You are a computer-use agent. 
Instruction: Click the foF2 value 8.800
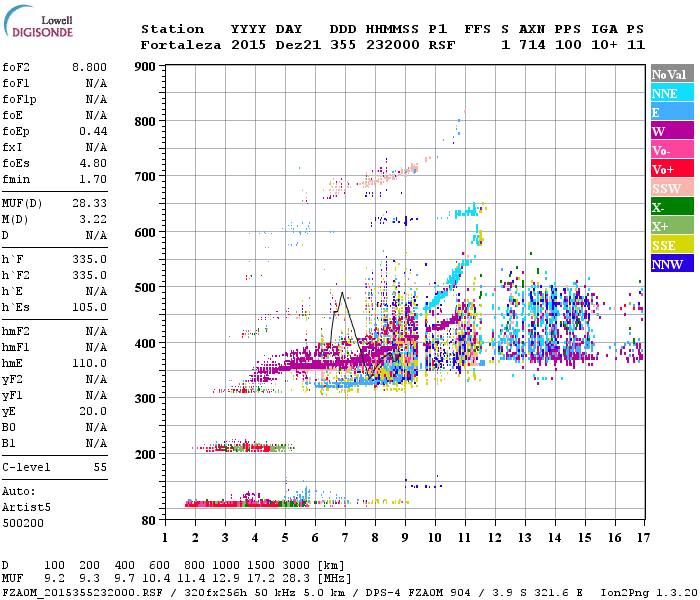click(x=89, y=67)
